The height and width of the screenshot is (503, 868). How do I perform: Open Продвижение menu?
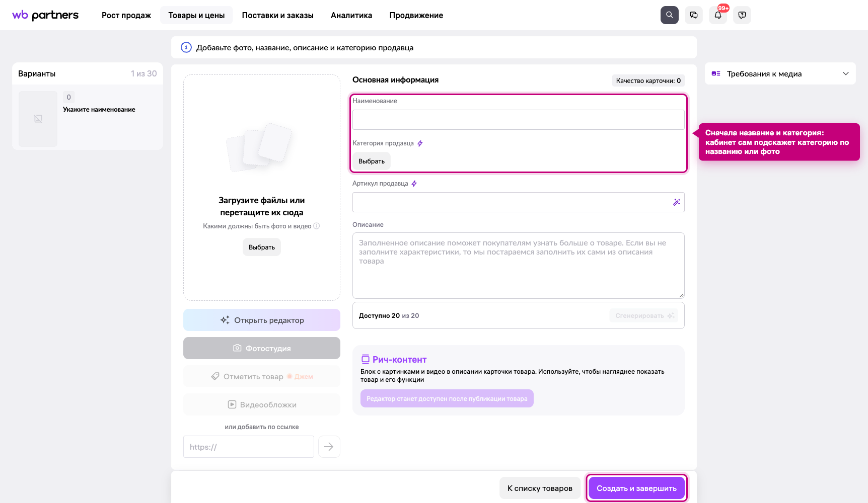[x=416, y=15]
